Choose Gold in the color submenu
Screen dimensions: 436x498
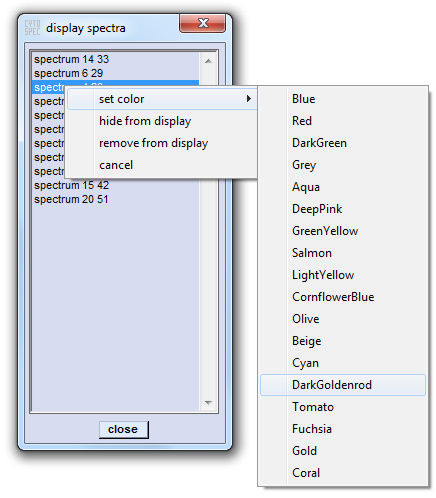click(343, 451)
